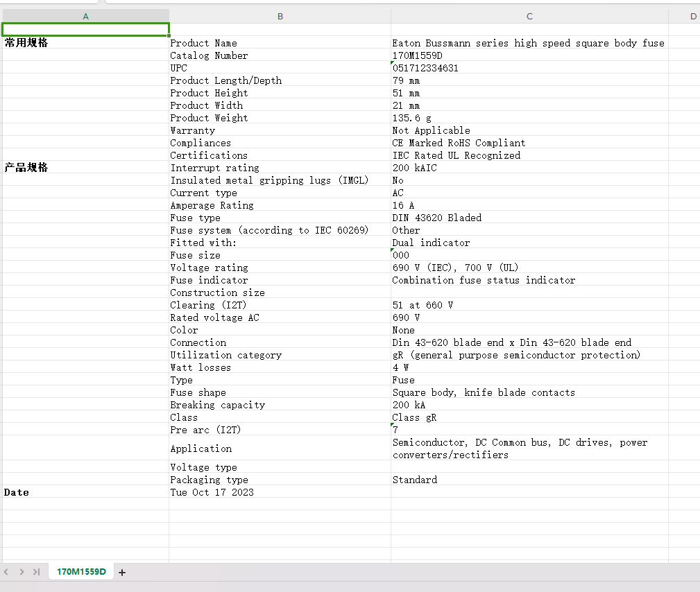Select the '51 at 660 V' value
This screenshot has height=592, width=700.
529,305
